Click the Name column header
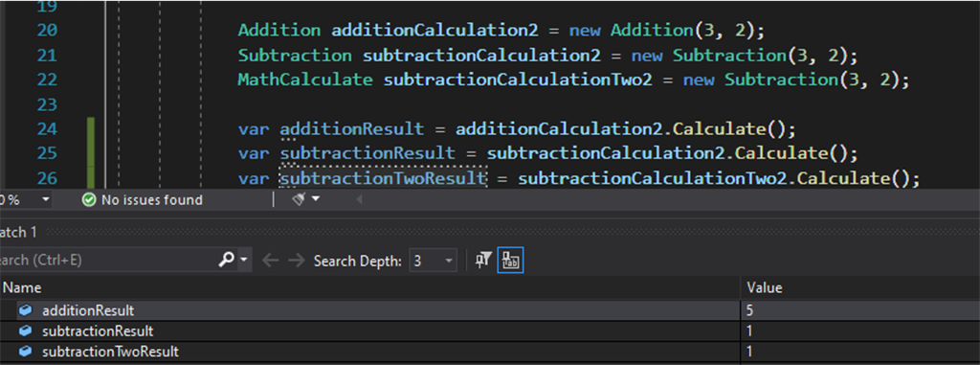 (23, 288)
